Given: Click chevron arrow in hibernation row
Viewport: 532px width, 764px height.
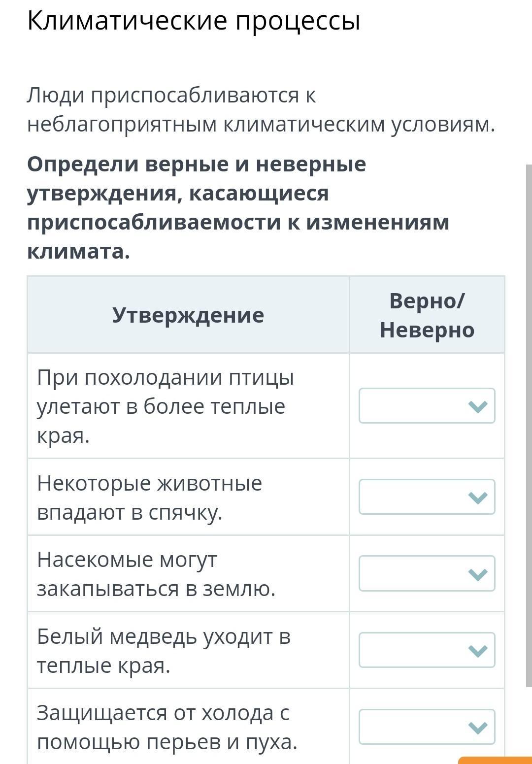Looking at the screenshot, I should (x=478, y=498).
